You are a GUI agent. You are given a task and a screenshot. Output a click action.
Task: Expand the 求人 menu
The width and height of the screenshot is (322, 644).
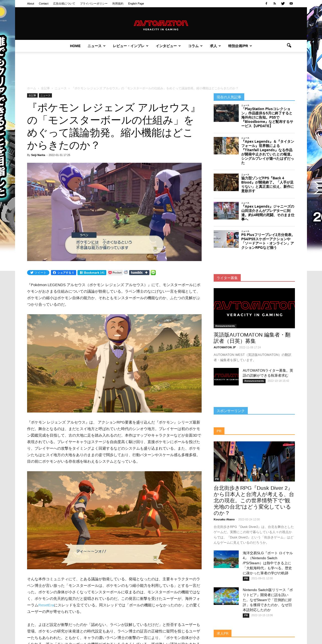pyautogui.click(x=215, y=46)
